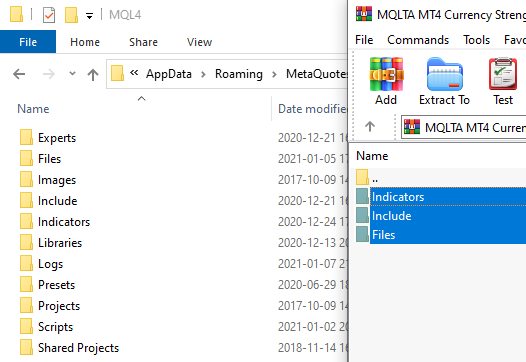
Task: Click the Include folder icon in WinRAR
Action: coord(362,215)
